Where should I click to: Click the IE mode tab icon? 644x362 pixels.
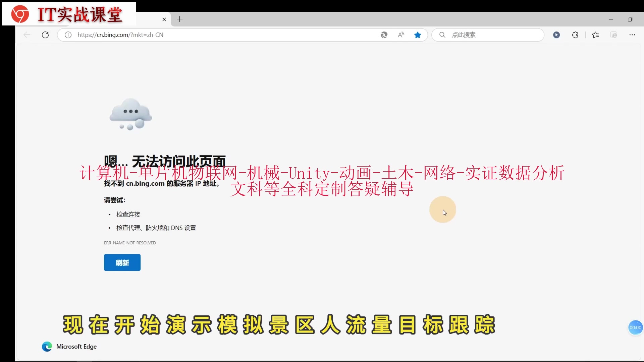[614, 35]
